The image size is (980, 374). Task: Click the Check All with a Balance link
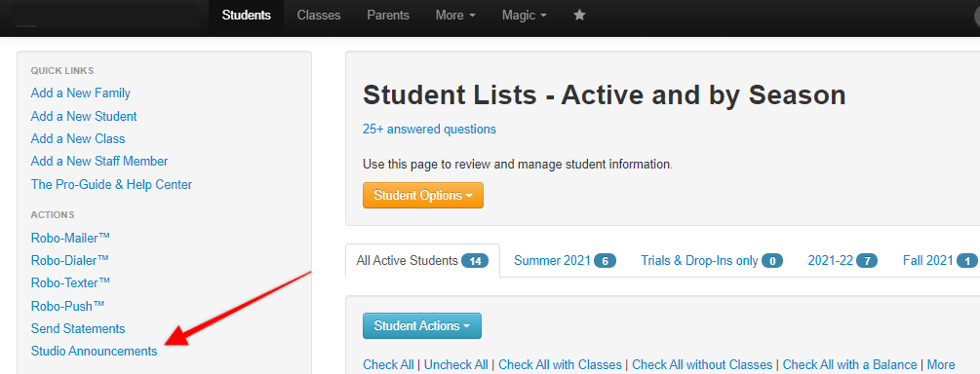[x=850, y=364]
